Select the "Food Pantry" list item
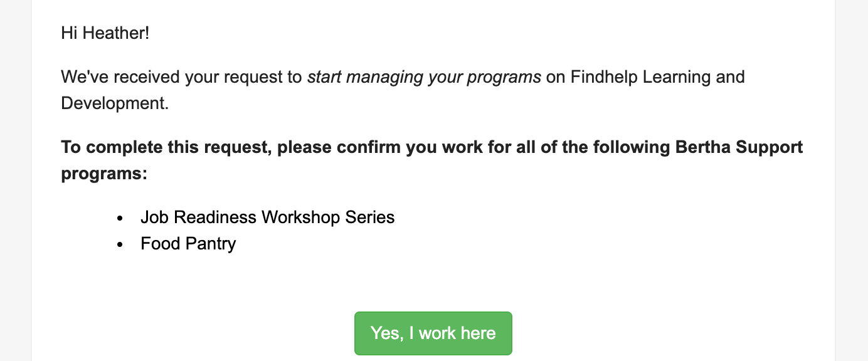The height and width of the screenshot is (361, 868). 188,243
